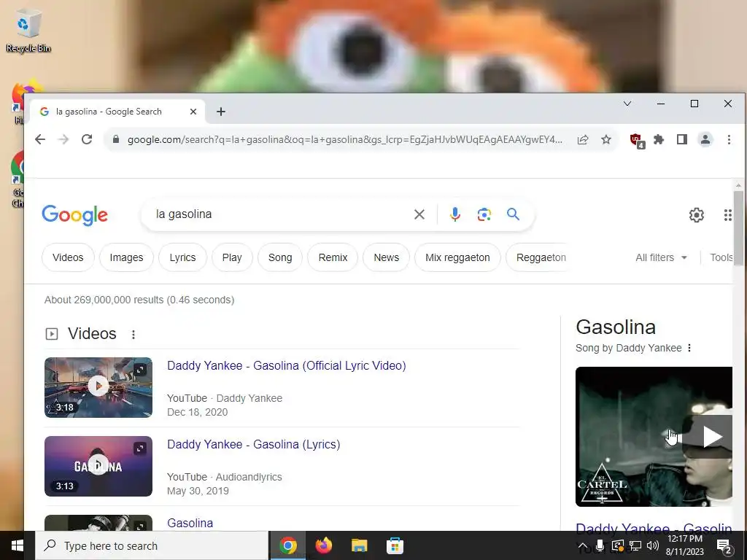Open the volume control in tray
This screenshot has width=747, height=560.
click(x=653, y=545)
